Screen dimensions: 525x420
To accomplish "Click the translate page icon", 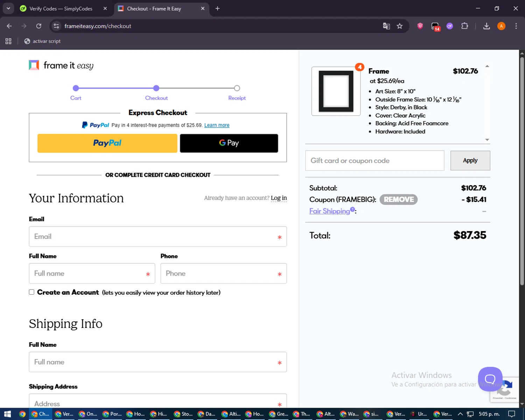I will (386, 26).
